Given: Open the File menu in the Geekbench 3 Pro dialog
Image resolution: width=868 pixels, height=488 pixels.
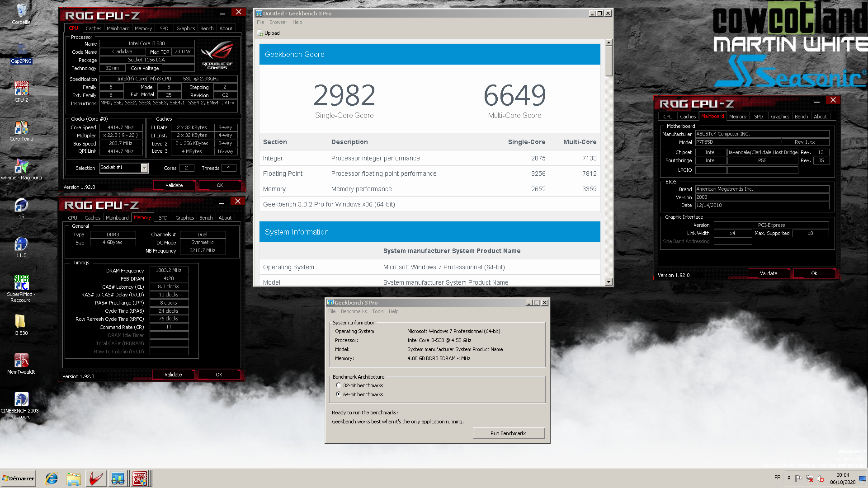Looking at the screenshot, I should (332, 311).
